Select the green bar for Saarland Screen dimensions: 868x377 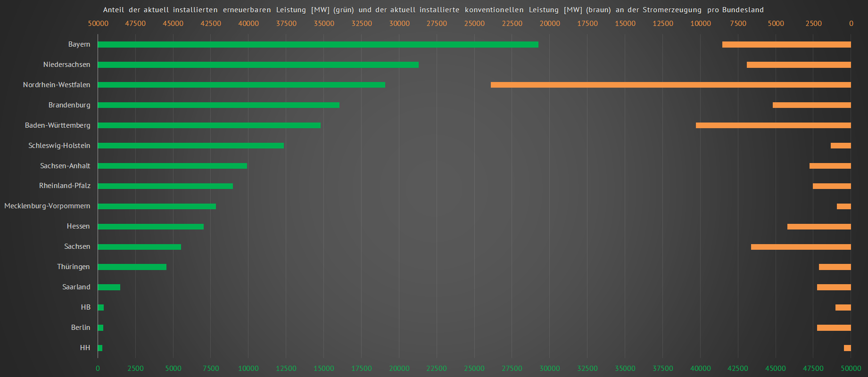pyautogui.click(x=109, y=287)
